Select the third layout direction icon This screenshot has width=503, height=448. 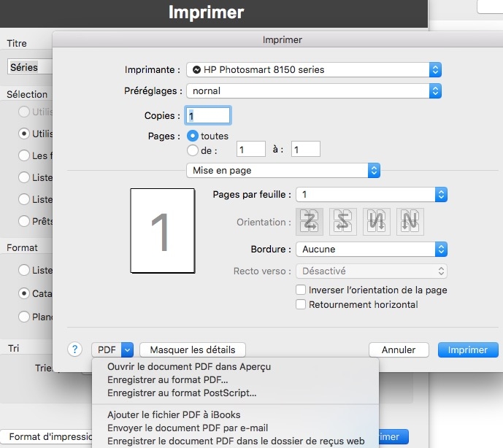(x=377, y=222)
